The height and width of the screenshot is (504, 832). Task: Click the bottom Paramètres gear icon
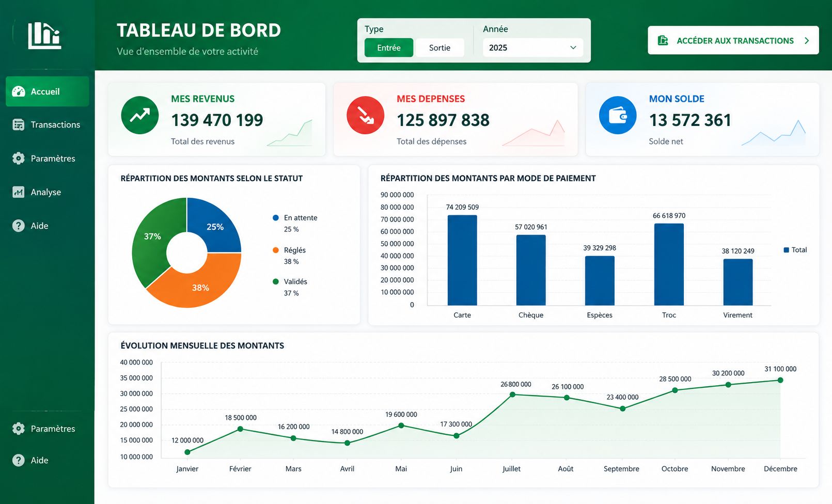click(19, 429)
